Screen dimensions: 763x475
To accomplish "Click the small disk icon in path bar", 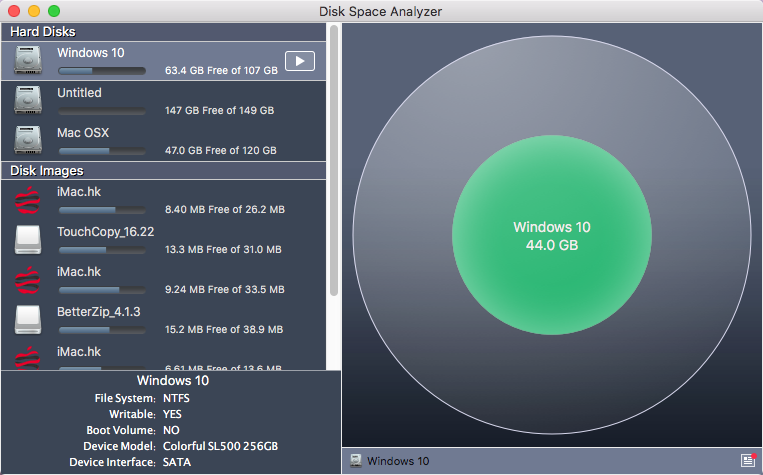I will [x=356, y=461].
